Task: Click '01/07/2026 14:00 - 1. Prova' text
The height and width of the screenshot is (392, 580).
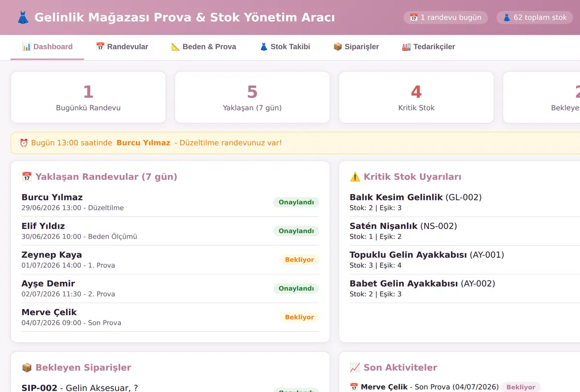Action: click(x=68, y=265)
